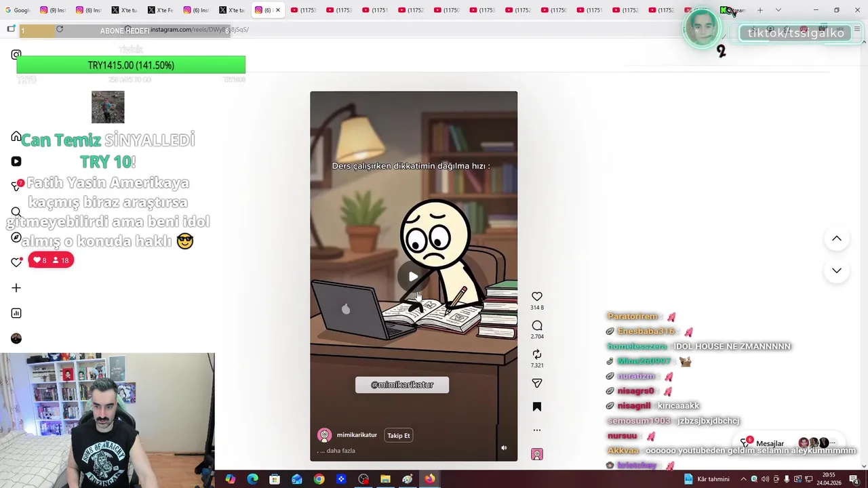The width and height of the screenshot is (868, 488).
Task: Play the paused reel video
Action: [x=413, y=276]
